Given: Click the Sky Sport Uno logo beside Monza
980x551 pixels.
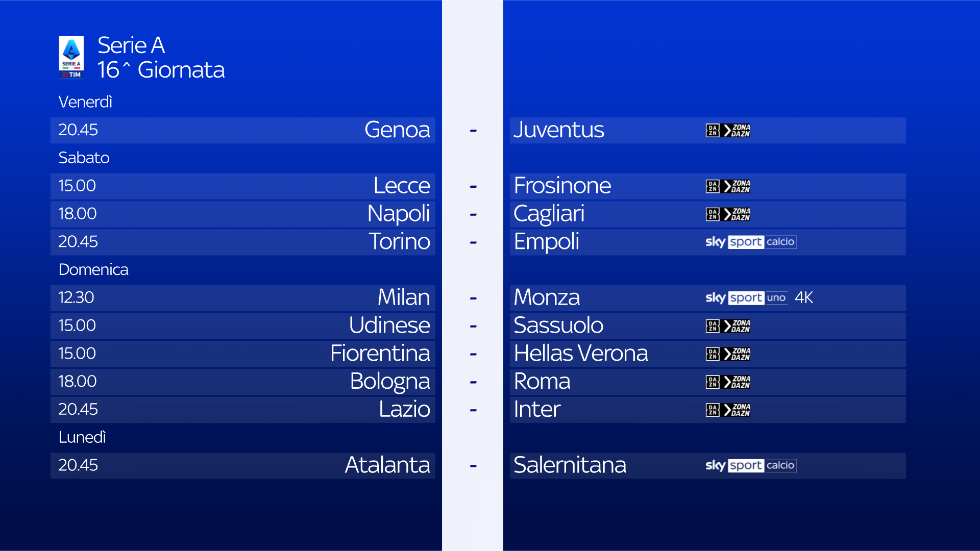Looking at the screenshot, I should click(x=746, y=298).
